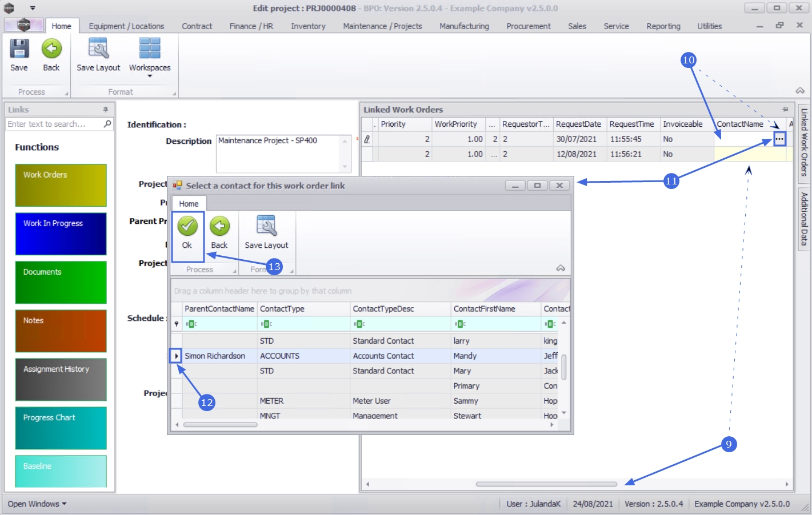Open the main ribbon Format group launcher
Viewport: 812px width, 515px height.
[x=174, y=94]
